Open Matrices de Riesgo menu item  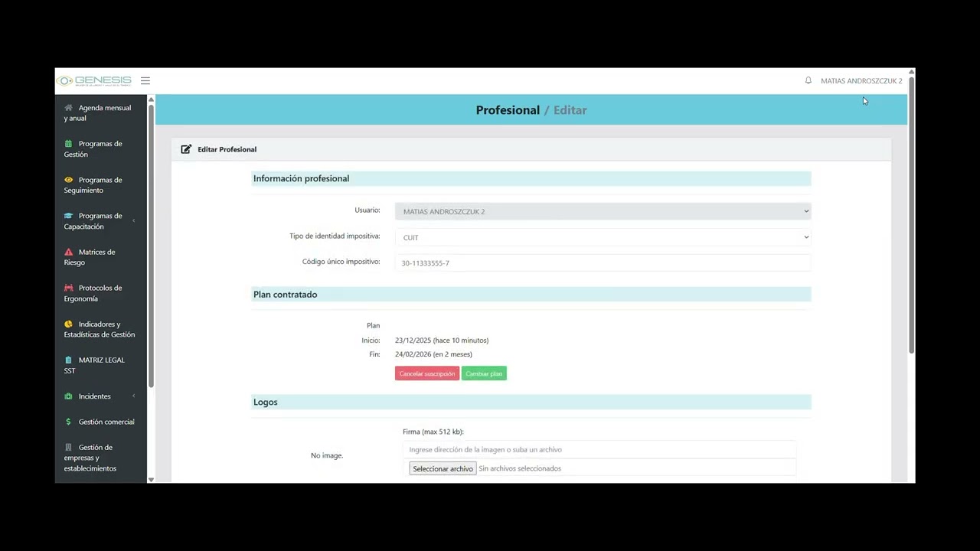(x=100, y=257)
